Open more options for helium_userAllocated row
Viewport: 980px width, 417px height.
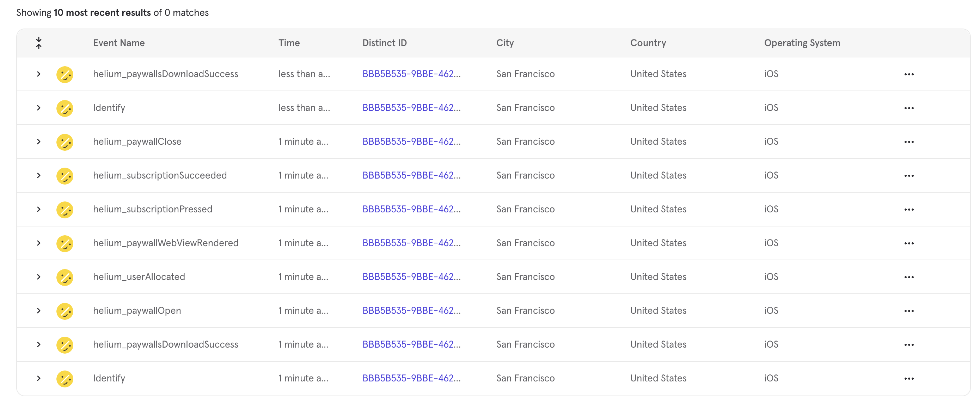[908, 277]
